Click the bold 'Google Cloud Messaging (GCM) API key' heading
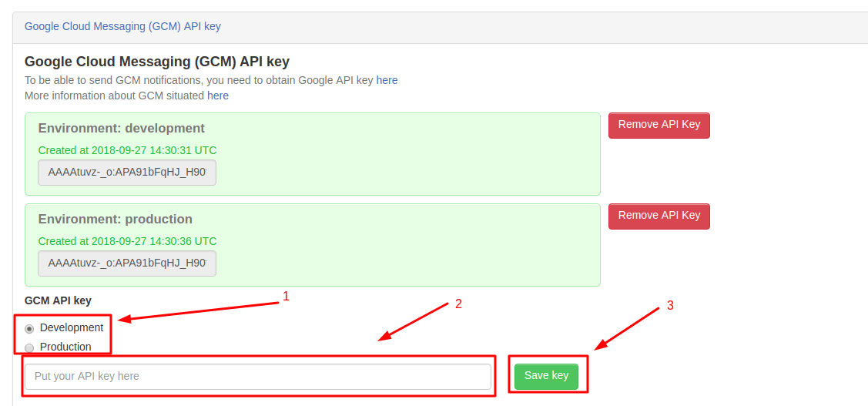868x406 pixels. pos(157,62)
